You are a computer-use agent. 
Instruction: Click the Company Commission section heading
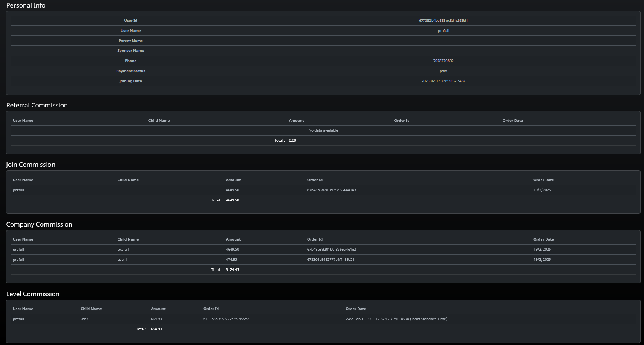39,224
